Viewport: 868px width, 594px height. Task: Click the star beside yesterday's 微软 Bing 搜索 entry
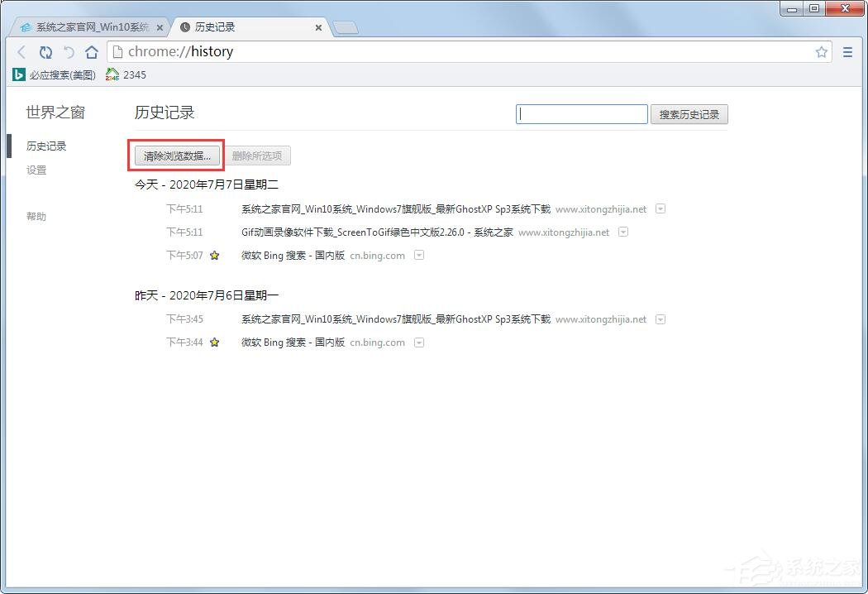click(214, 342)
